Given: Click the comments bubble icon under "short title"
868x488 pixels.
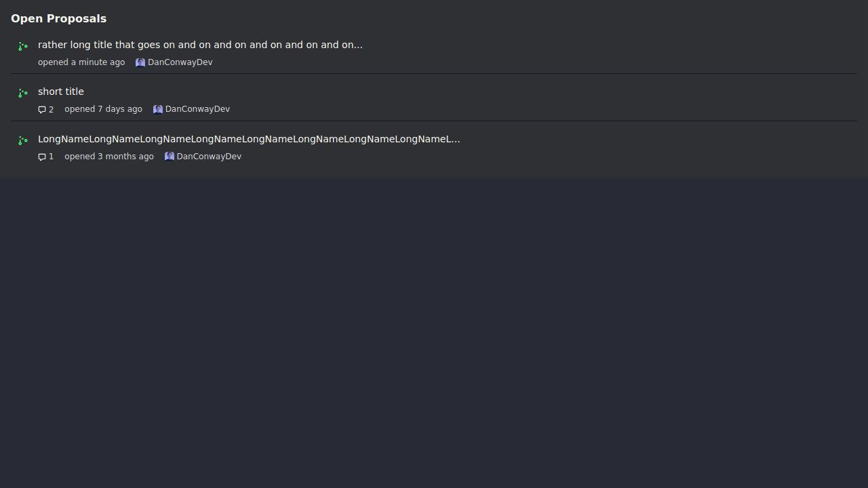Looking at the screenshot, I should point(42,110).
